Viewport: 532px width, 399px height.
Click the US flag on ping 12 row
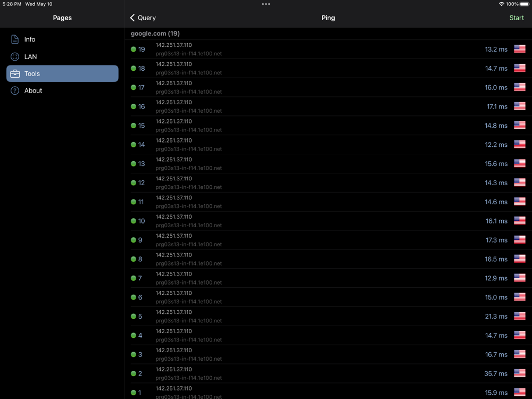(519, 182)
